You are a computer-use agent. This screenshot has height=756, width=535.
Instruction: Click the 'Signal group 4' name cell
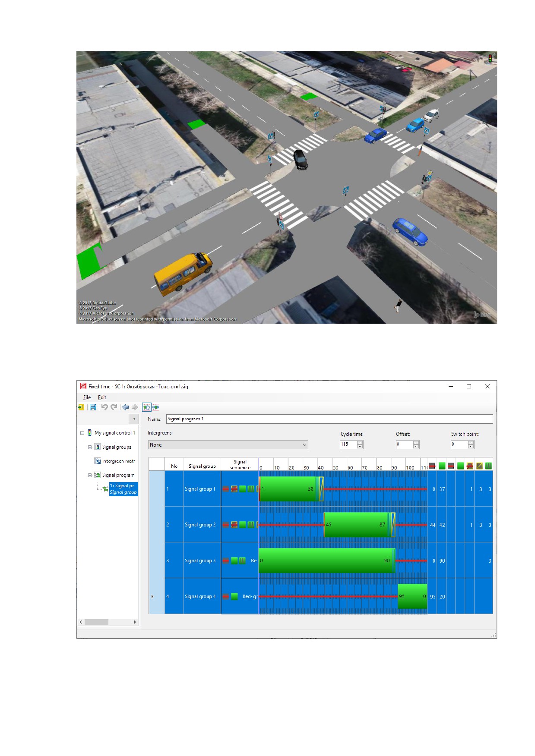pyautogui.click(x=202, y=596)
